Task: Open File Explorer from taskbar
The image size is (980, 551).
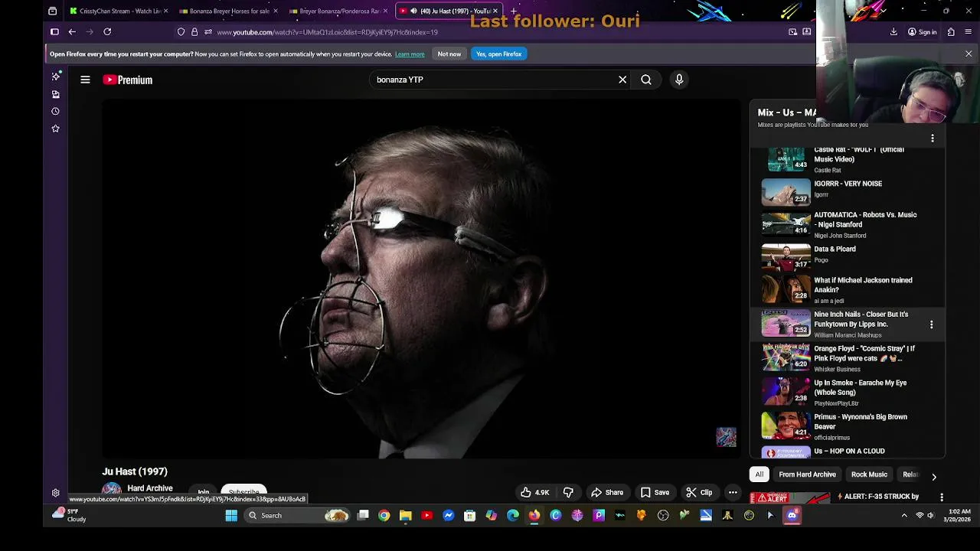Action: (406, 516)
